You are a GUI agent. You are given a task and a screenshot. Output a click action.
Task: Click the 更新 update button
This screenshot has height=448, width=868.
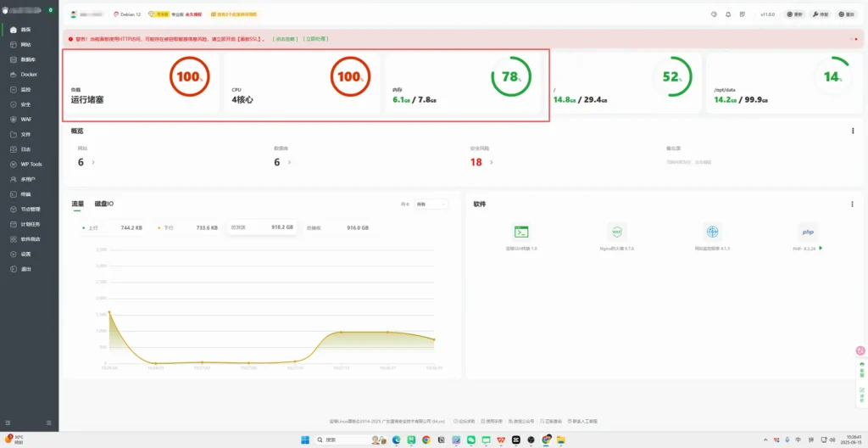click(x=795, y=14)
